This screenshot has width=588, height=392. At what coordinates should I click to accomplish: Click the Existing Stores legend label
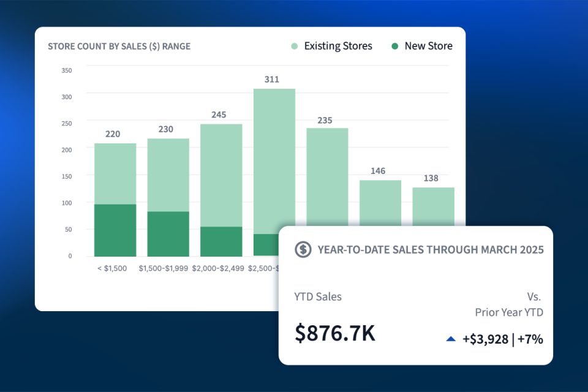point(338,46)
